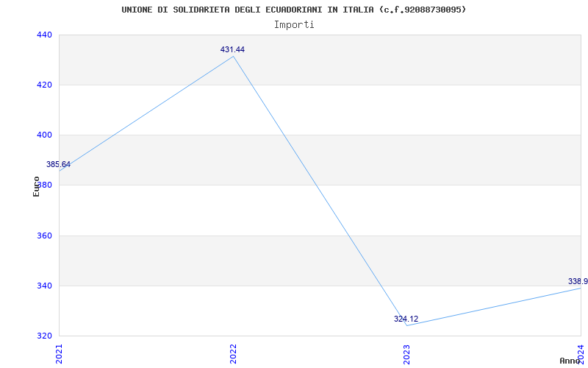
Task: Click the 420 y-axis tick label
Action: click(44, 85)
